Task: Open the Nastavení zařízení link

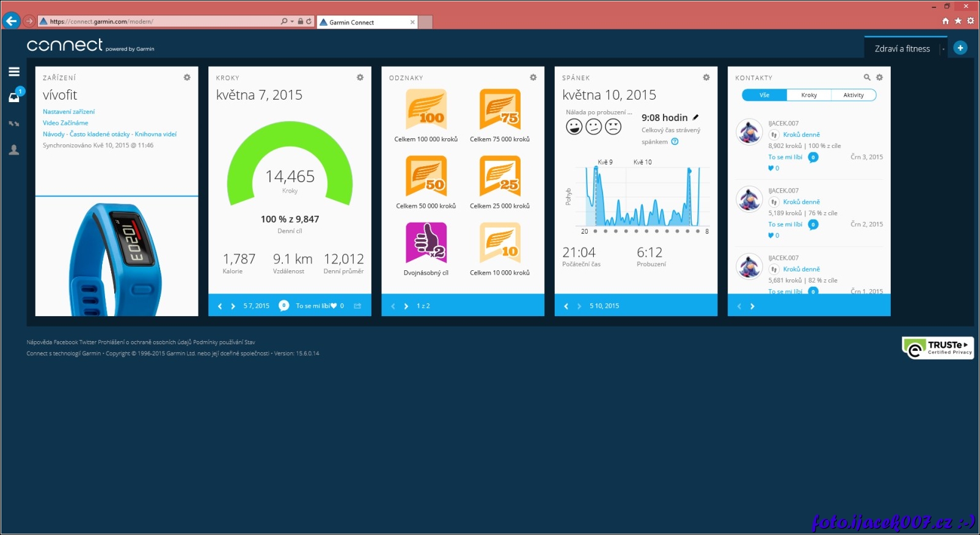Action: [68, 112]
